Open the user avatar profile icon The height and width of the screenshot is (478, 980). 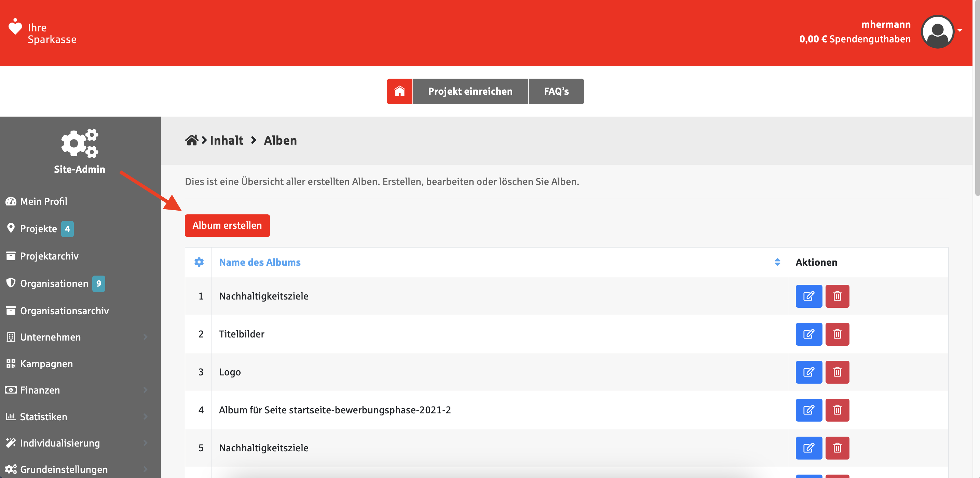tap(937, 31)
